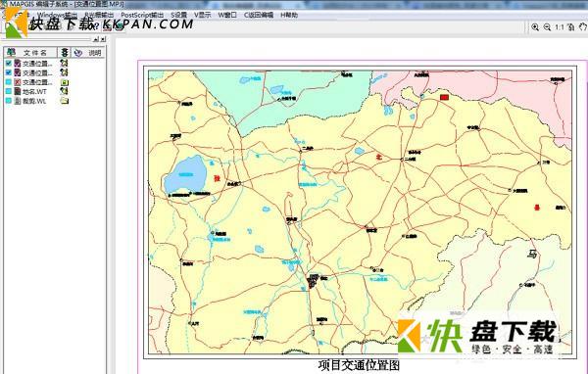Open the W窗口 menu
Screen dimensions: 588x374
(227, 15)
